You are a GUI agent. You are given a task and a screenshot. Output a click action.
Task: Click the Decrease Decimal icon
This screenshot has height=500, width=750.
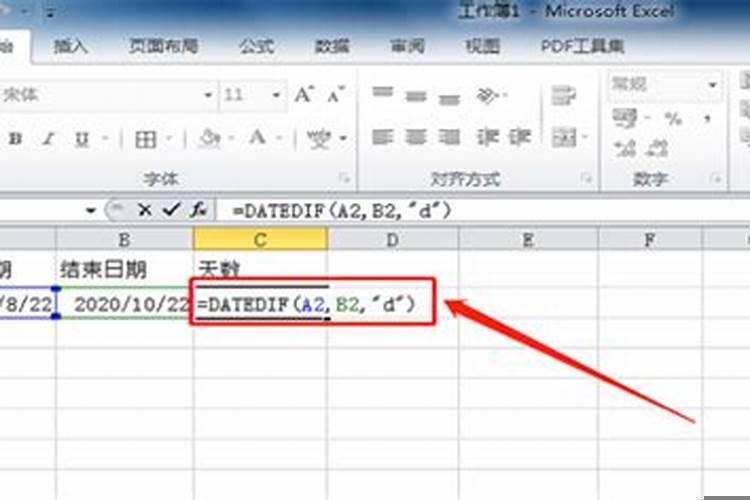tap(657, 149)
